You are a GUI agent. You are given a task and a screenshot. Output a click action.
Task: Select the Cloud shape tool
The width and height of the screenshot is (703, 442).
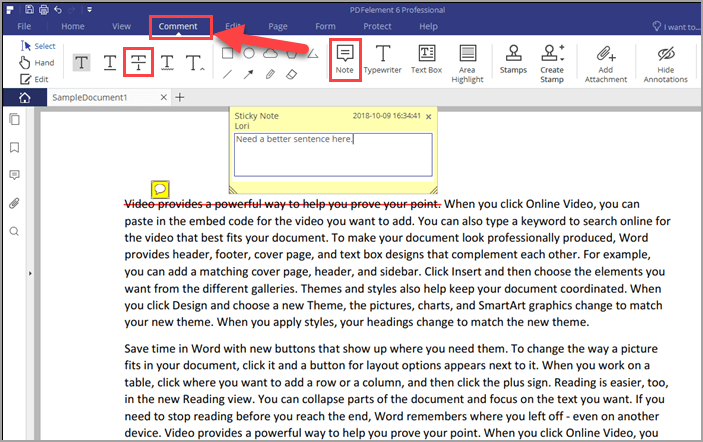[x=270, y=54]
